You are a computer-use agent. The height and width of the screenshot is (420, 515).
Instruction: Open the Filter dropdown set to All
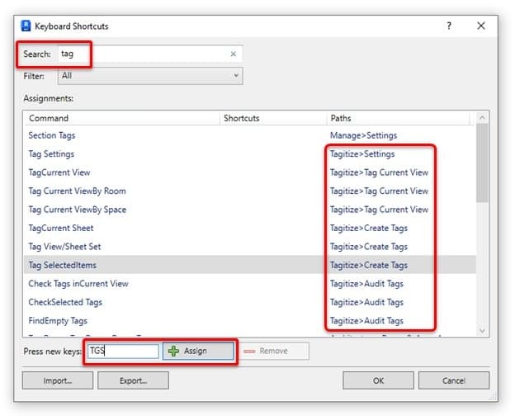(x=150, y=76)
